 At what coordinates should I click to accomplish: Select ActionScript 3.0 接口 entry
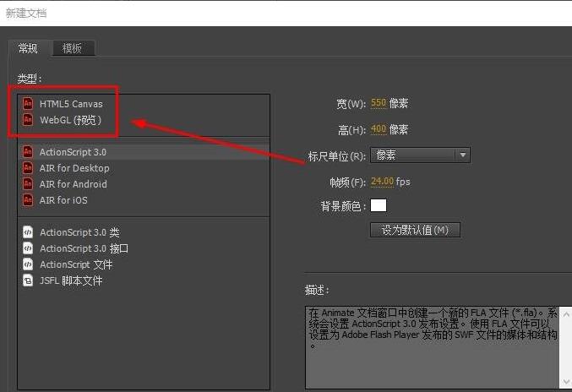tap(144, 248)
